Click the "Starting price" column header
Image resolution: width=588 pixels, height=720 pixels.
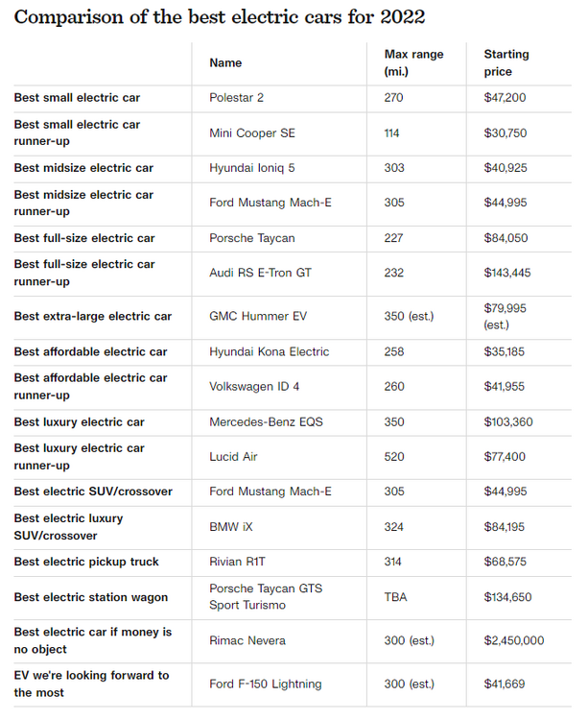(x=506, y=62)
